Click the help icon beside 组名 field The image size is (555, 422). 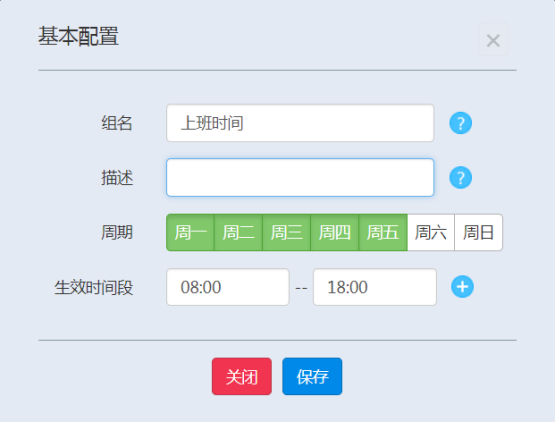[460, 123]
